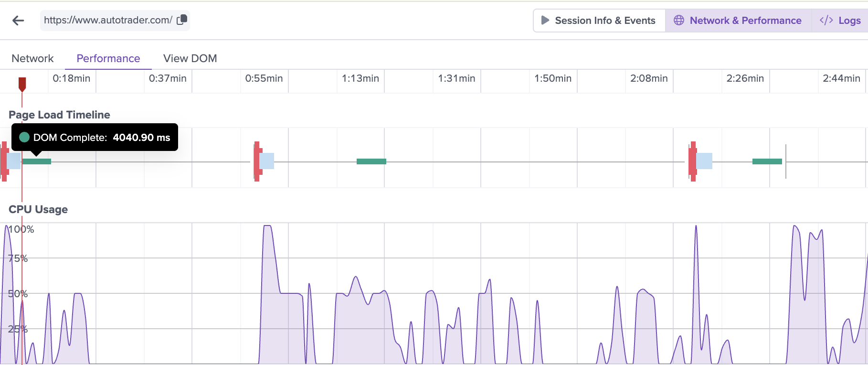This screenshot has width=868, height=365.
Task: Click the first green DOM Complete bar
Action: pos(37,161)
